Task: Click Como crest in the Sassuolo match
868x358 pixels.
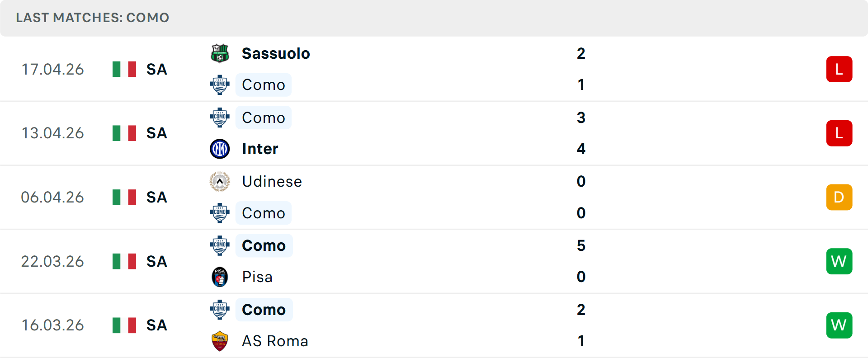Action: tap(220, 85)
